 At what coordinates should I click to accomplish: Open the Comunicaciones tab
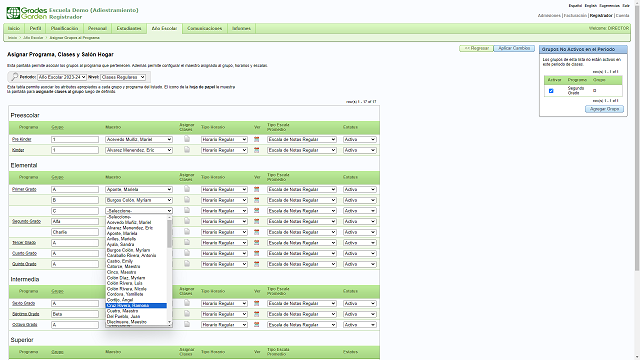coord(204,29)
